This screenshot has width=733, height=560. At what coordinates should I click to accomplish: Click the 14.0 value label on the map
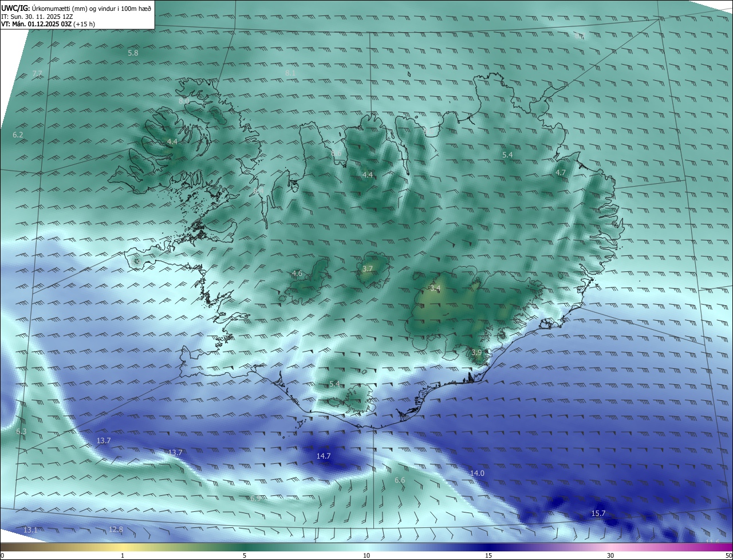[x=477, y=473]
